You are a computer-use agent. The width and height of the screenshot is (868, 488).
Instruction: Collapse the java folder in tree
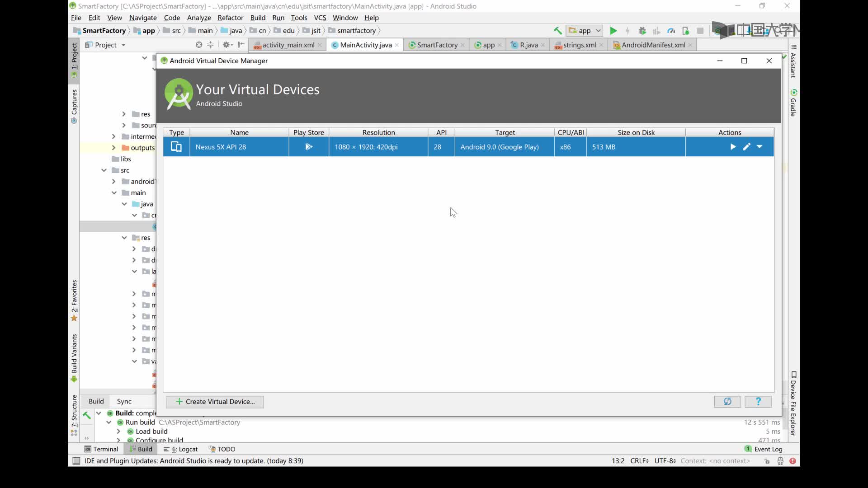(x=124, y=204)
